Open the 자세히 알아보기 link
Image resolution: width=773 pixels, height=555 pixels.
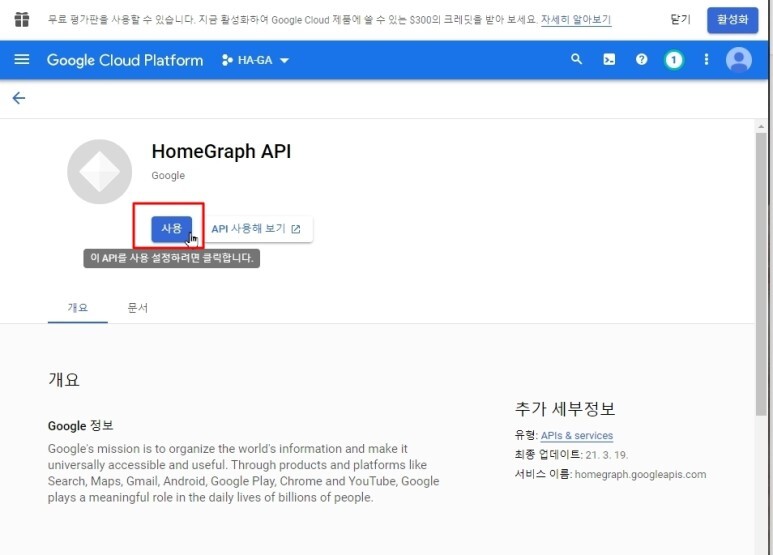[x=576, y=20]
